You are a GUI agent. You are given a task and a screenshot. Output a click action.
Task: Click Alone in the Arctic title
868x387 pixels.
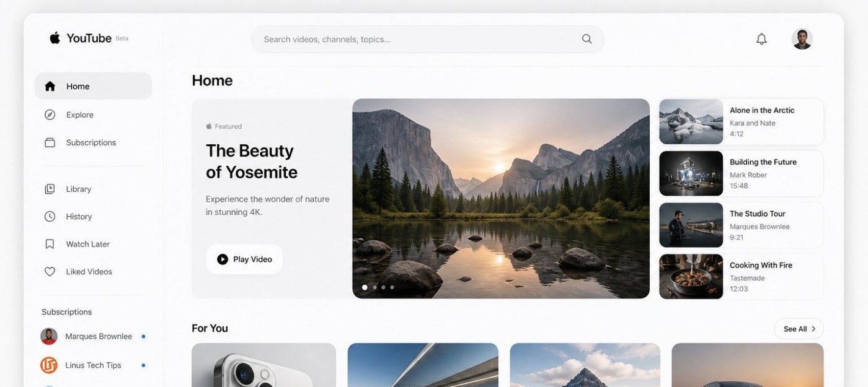(762, 110)
